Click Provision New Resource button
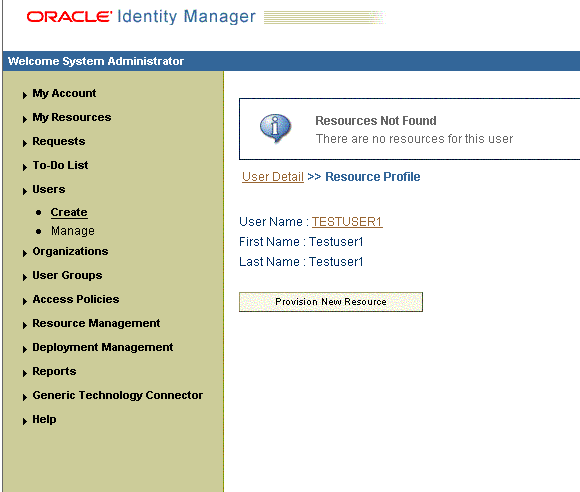The image size is (580, 492). 331,302
